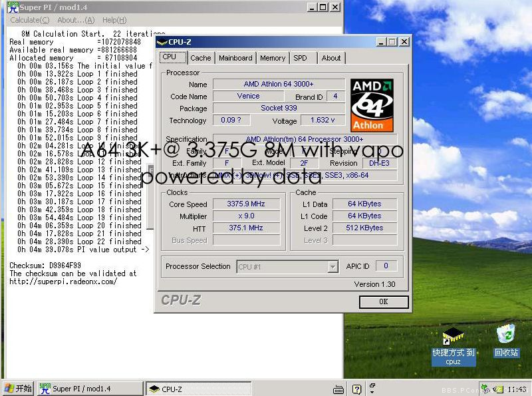Minimize the Super PI window

(x=312, y=7)
